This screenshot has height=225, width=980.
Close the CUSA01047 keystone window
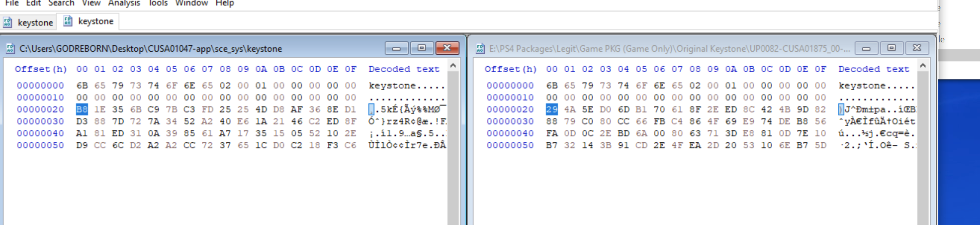(x=447, y=48)
